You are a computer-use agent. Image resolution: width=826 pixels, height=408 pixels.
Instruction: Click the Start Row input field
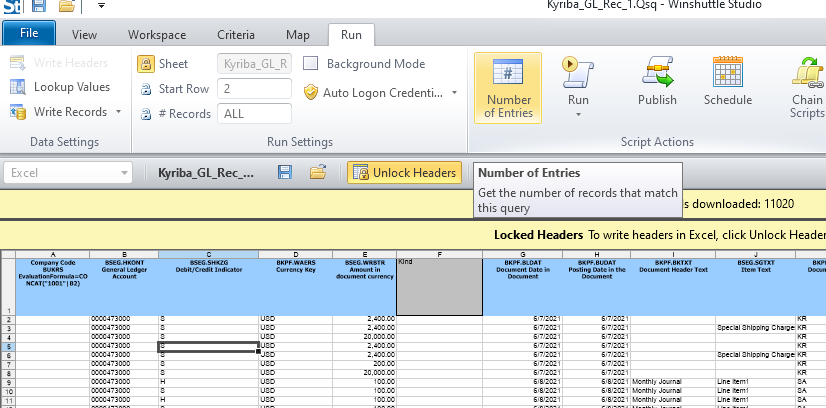point(254,89)
